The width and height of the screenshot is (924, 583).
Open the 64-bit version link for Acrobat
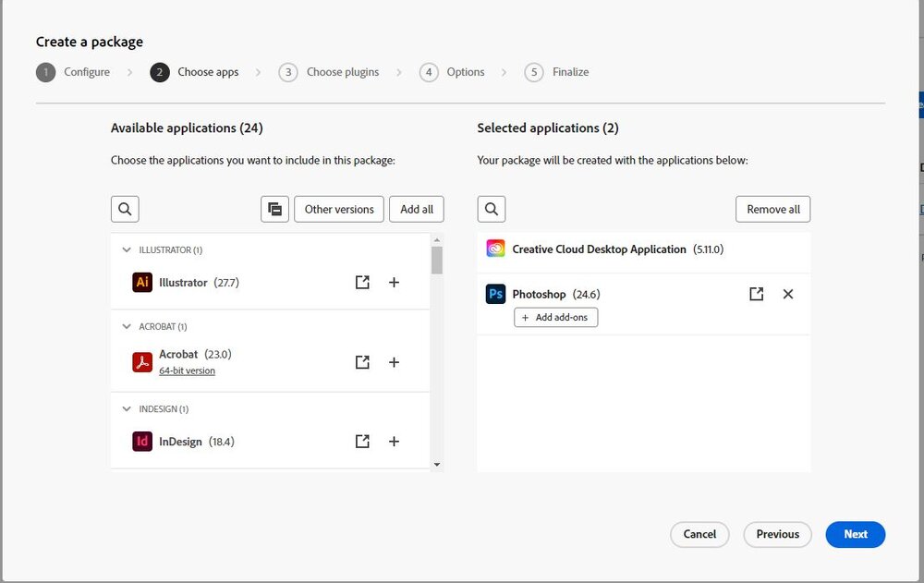(187, 370)
